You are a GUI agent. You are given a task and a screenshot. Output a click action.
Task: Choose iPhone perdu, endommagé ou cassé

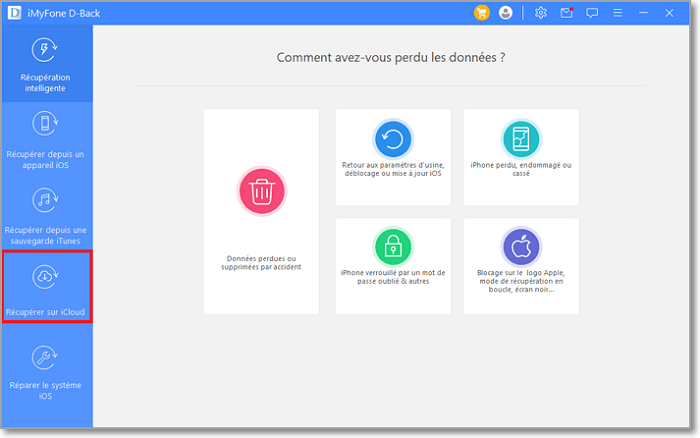click(521, 168)
